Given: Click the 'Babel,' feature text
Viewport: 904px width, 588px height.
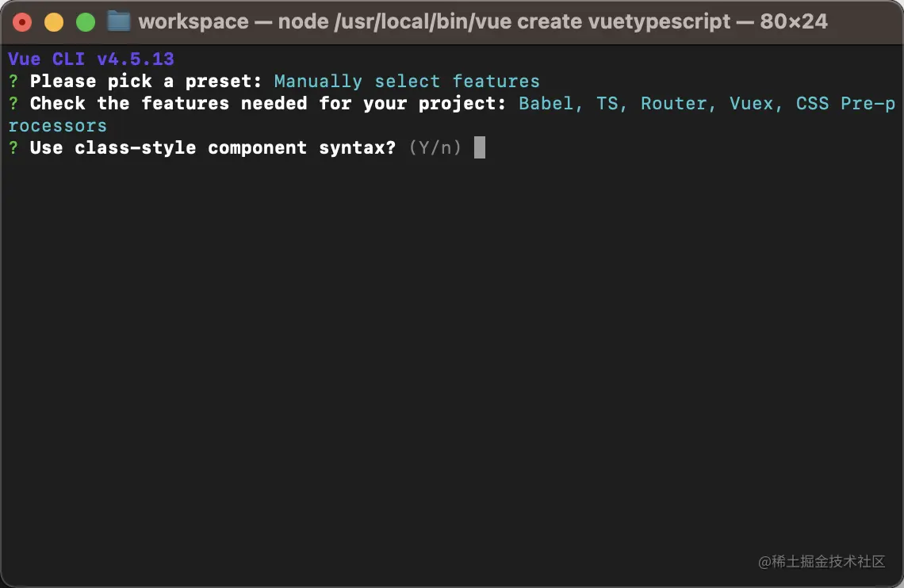Looking at the screenshot, I should pos(550,104).
